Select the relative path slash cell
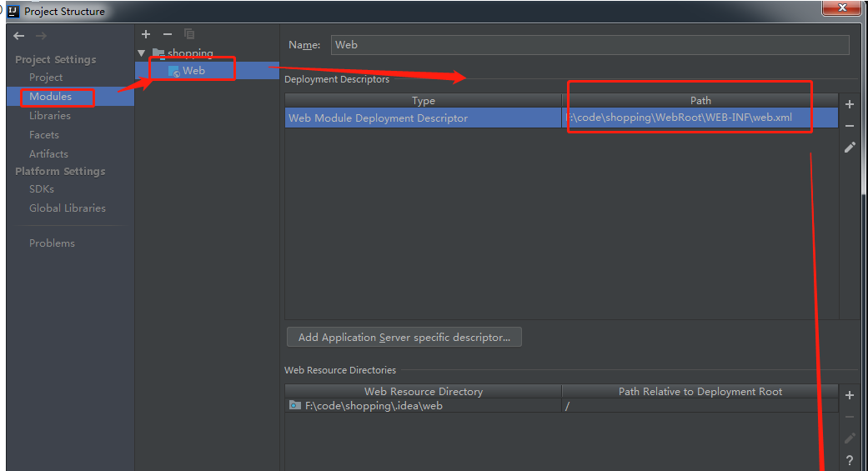 tap(700, 406)
